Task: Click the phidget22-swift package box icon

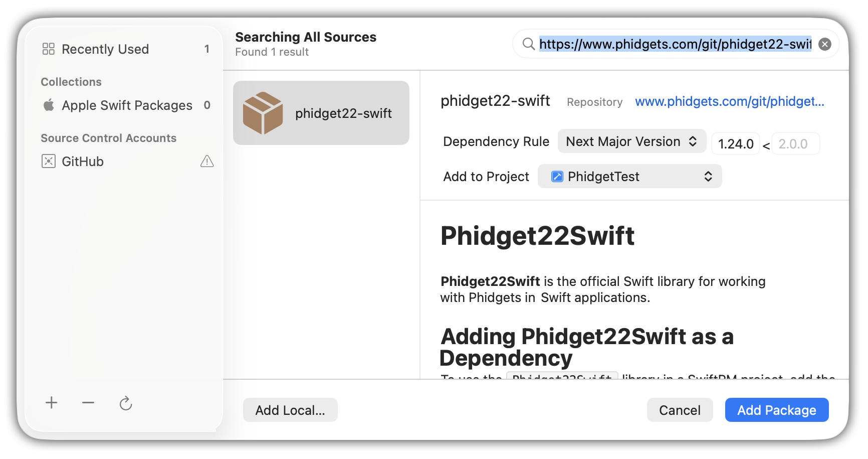Action: (x=263, y=113)
